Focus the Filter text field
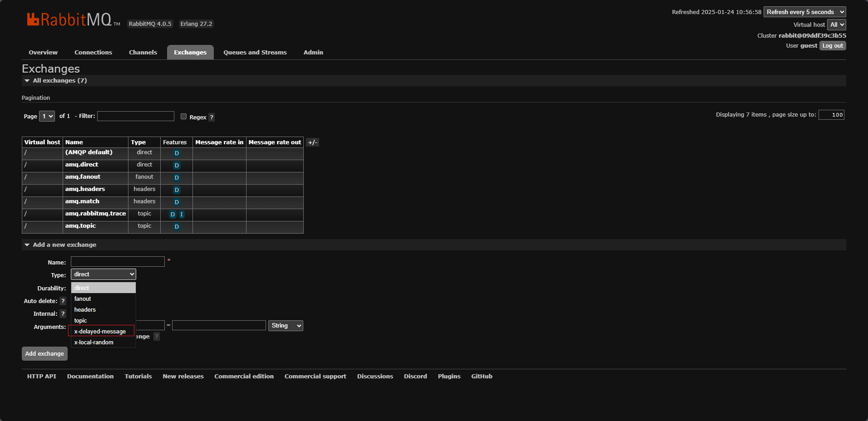The width and height of the screenshot is (868, 421). [x=136, y=116]
